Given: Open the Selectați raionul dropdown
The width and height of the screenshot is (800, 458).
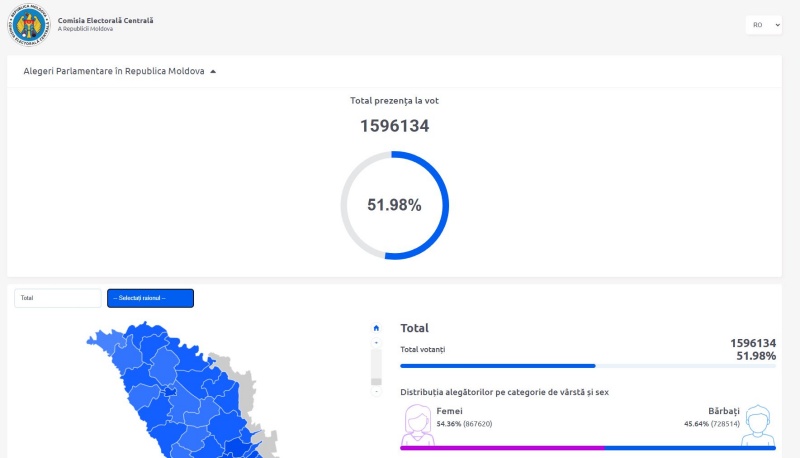Looking at the screenshot, I should [150, 298].
